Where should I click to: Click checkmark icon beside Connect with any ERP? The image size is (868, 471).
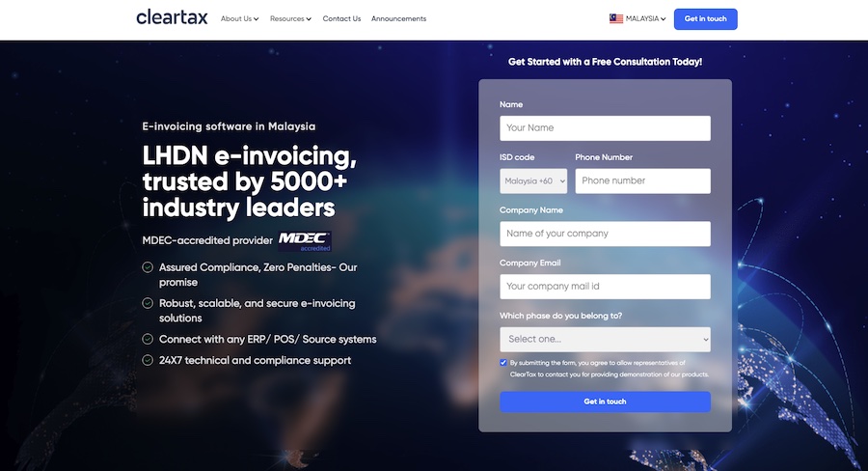coord(148,339)
